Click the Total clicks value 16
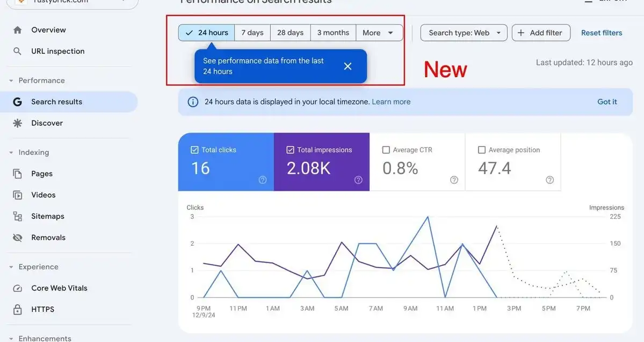The width and height of the screenshot is (644, 342). click(200, 168)
